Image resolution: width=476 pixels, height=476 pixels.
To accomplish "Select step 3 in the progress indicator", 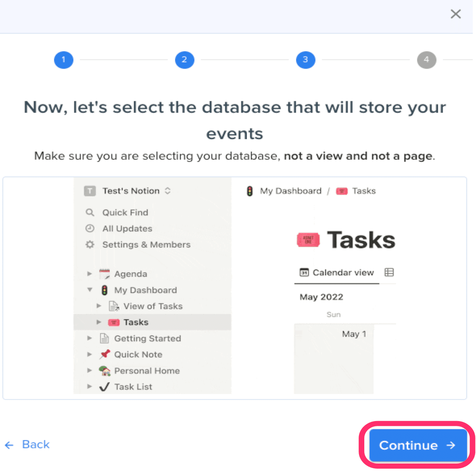I will pos(305,60).
